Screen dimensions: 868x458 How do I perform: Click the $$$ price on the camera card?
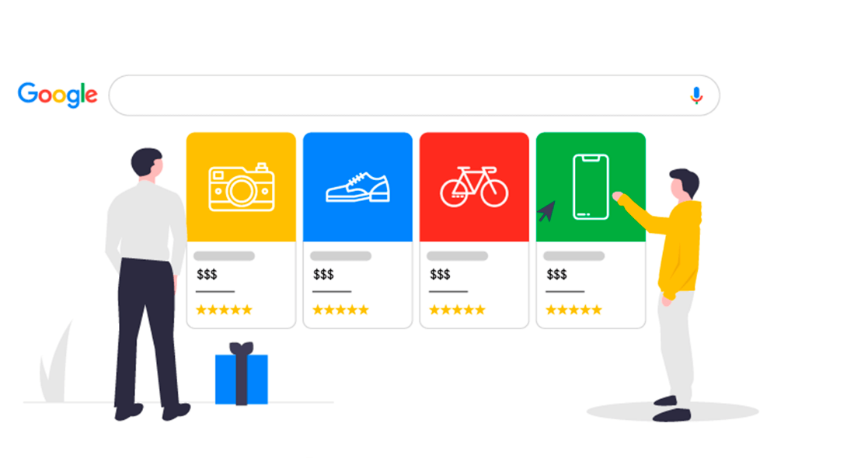[207, 274]
